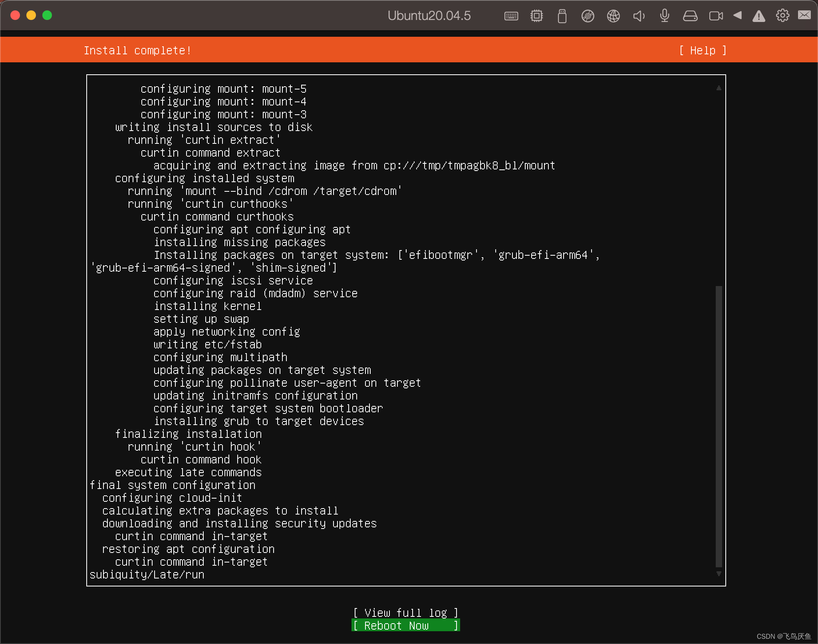Click the 'Ubuntu20.04.5' window title
818x644 pixels.
(429, 16)
